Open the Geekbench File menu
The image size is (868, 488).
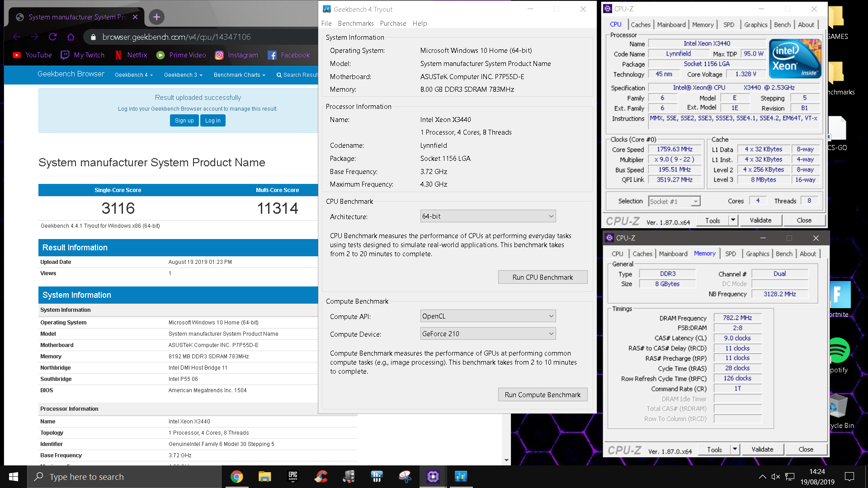click(x=326, y=23)
